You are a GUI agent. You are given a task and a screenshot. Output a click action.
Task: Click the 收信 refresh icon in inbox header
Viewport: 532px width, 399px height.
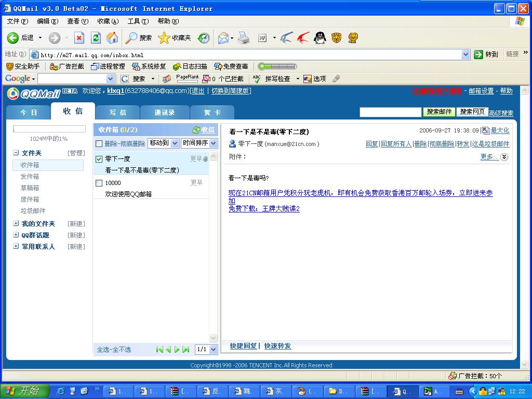(x=196, y=130)
